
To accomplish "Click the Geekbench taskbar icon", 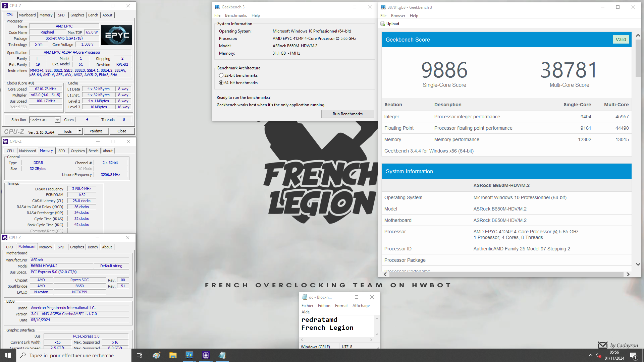I will pyautogui.click(x=189, y=355).
